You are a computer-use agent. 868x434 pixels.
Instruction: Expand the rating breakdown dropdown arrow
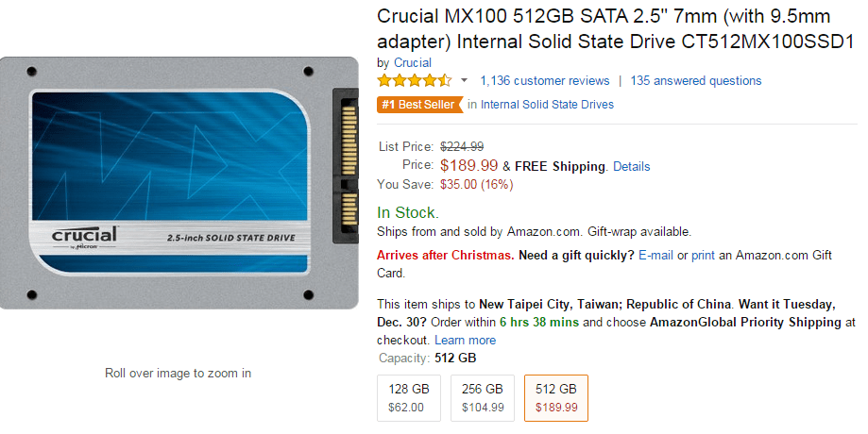click(464, 81)
